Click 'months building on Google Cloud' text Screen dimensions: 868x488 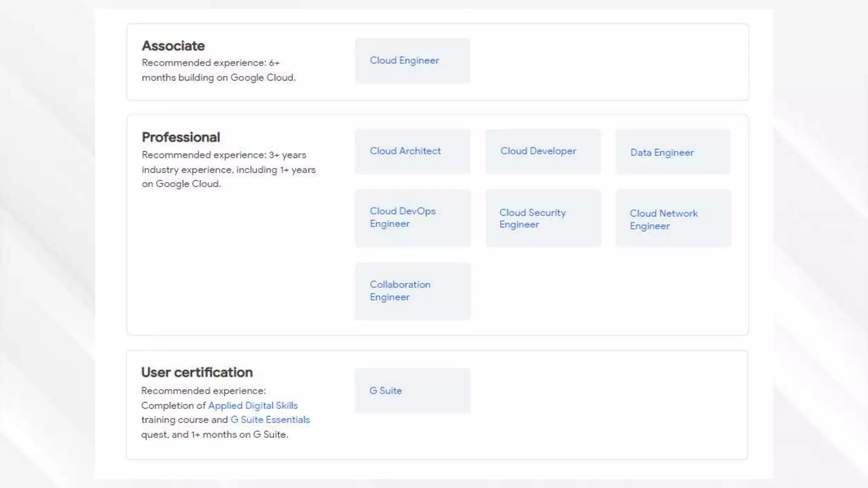(x=218, y=78)
